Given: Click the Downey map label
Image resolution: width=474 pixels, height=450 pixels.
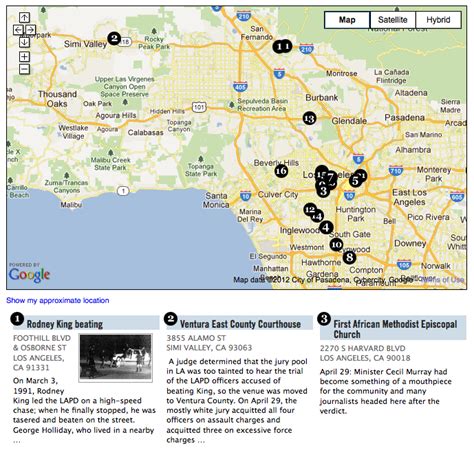Looking at the screenshot, I should click(x=410, y=243).
